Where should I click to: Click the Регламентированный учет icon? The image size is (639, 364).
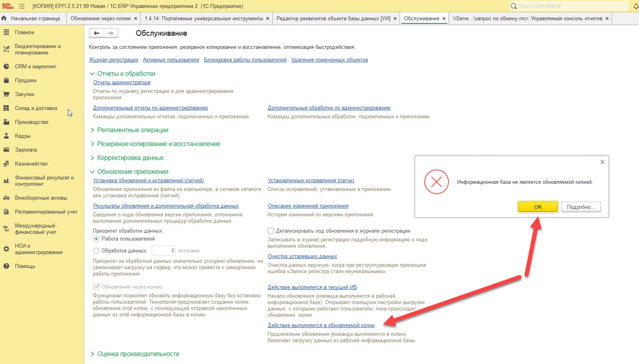(x=6, y=212)
